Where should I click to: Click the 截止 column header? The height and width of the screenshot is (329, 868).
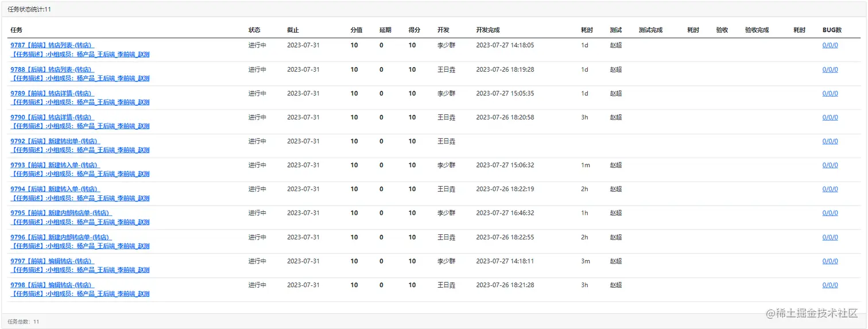(x=293, y=30)
